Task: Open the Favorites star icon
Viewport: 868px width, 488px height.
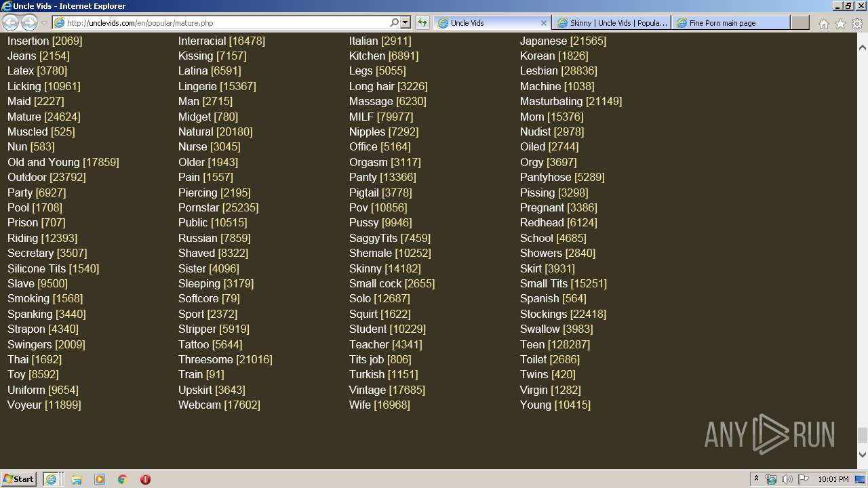Action: point(840,24)
